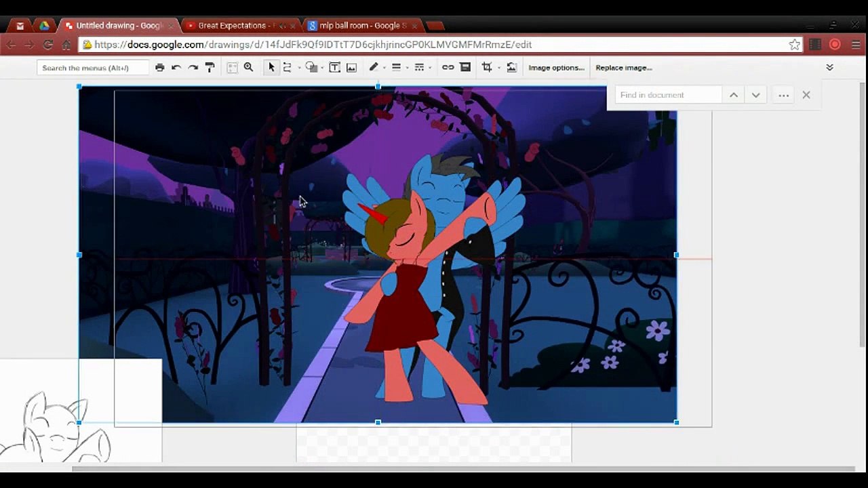
Task: Expand the line weight dropdown arrow
Action: tap(407, 68)
